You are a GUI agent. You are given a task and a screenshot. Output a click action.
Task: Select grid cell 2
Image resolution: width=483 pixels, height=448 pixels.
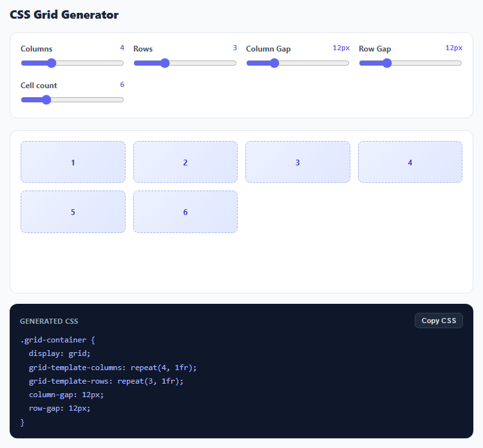click(x=185, y=162)
